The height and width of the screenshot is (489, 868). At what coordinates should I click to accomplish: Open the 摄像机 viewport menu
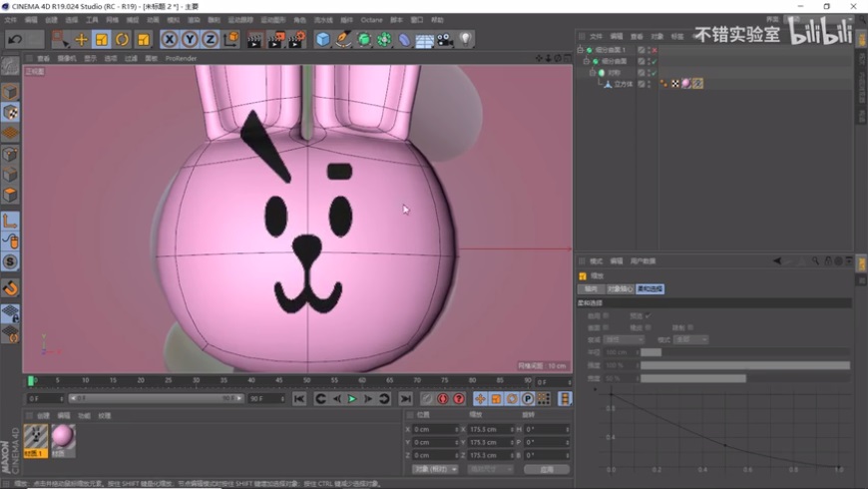tap(67, 58)
